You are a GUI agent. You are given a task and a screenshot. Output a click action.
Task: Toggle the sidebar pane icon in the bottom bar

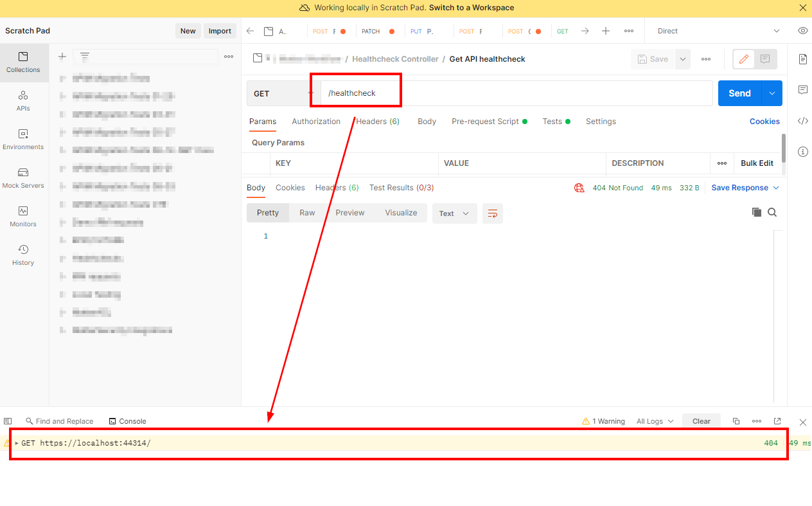coord(8,421)
